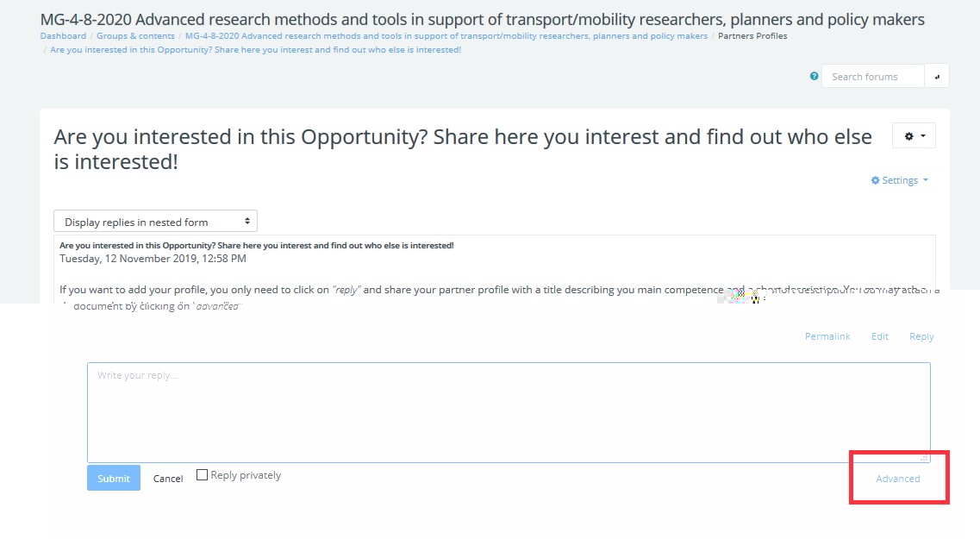Open Groups & contents breadcrumb link

135,36
